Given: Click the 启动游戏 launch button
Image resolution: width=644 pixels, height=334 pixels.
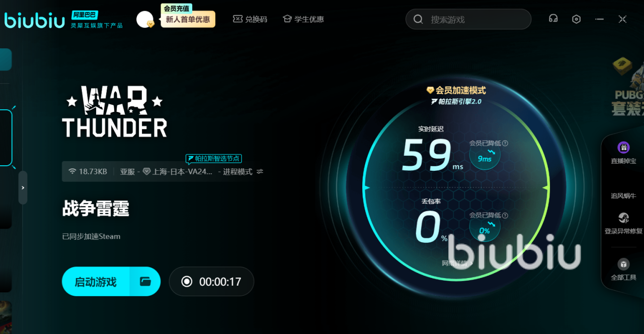Looking at the screenshot, I should click(x=96, y=282).
